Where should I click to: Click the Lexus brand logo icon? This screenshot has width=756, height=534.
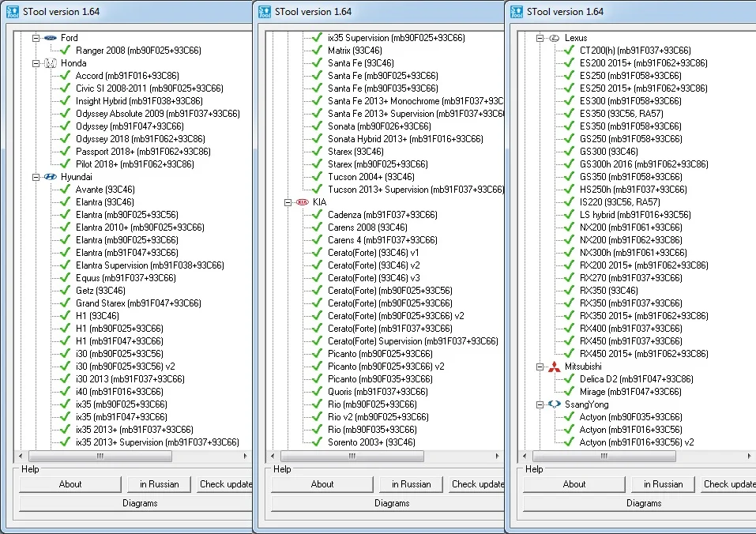point(555,38)
